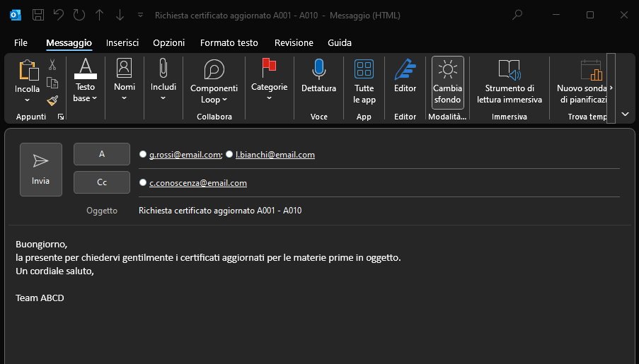Undo the last action

pyautogui.click(x=59, y=15)
